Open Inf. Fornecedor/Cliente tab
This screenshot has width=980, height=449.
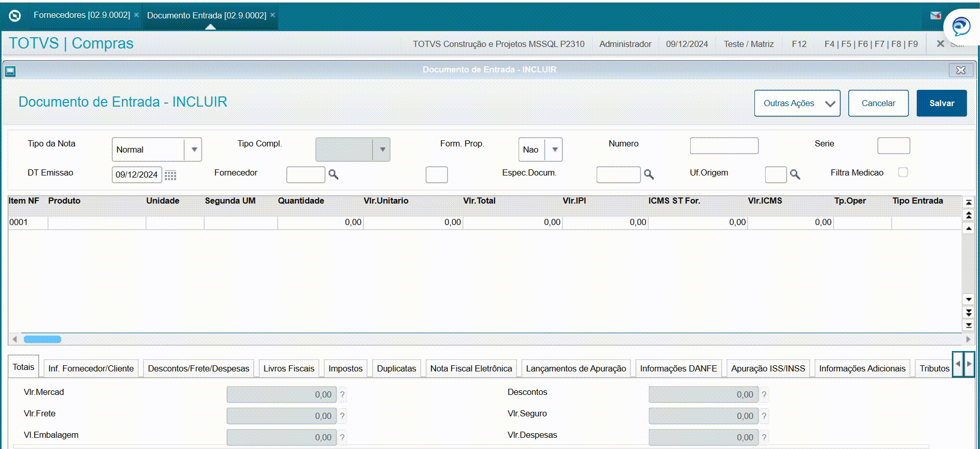pos(91,368)
